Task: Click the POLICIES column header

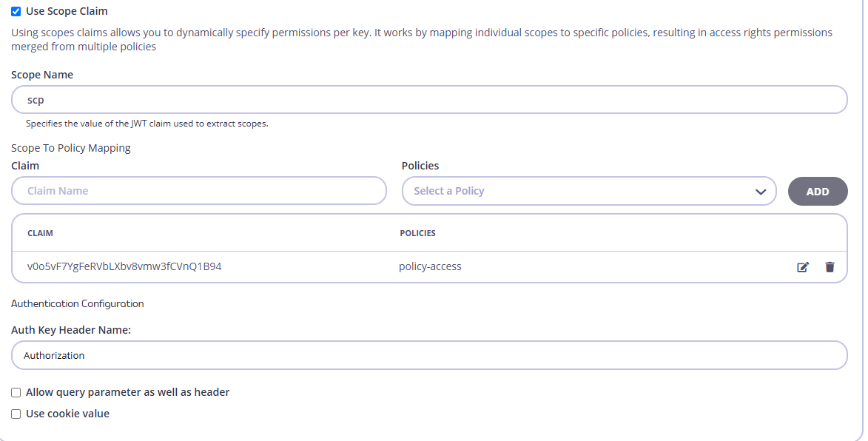Action: (417, 233)
